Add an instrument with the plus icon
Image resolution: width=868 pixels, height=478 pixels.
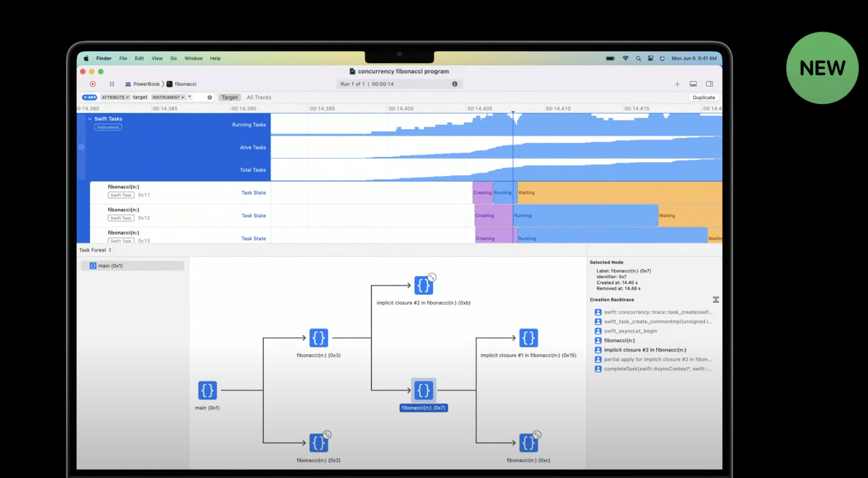point(677,84)
